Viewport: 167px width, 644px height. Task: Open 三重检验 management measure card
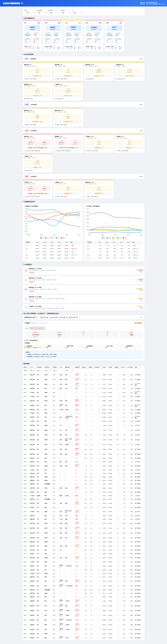(54, 347)
